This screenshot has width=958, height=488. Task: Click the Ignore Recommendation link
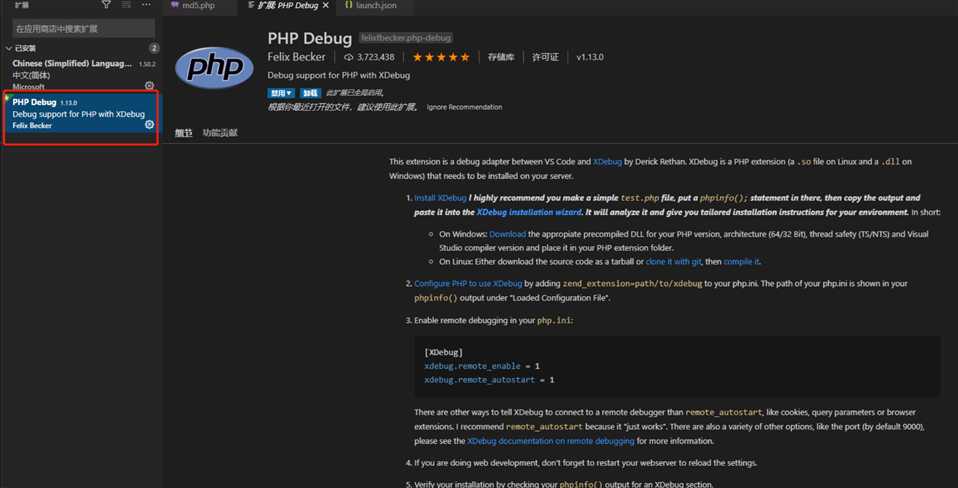click(464, 107)
